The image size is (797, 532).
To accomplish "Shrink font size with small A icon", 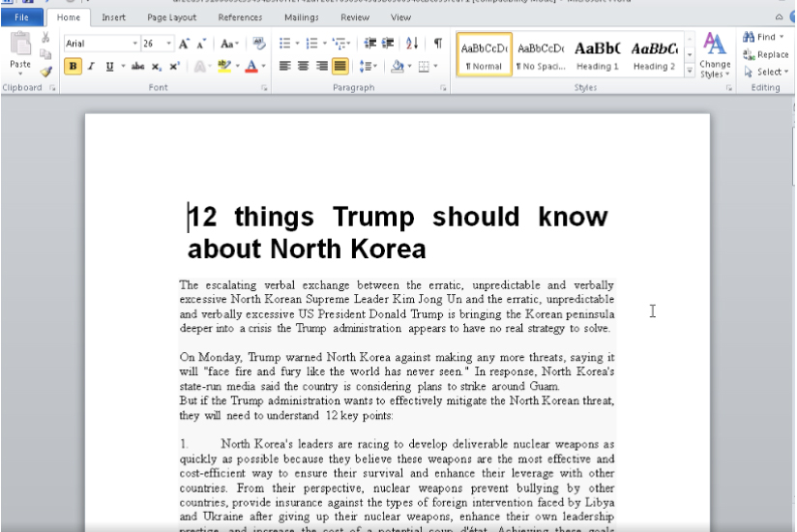I will point(201,44).
